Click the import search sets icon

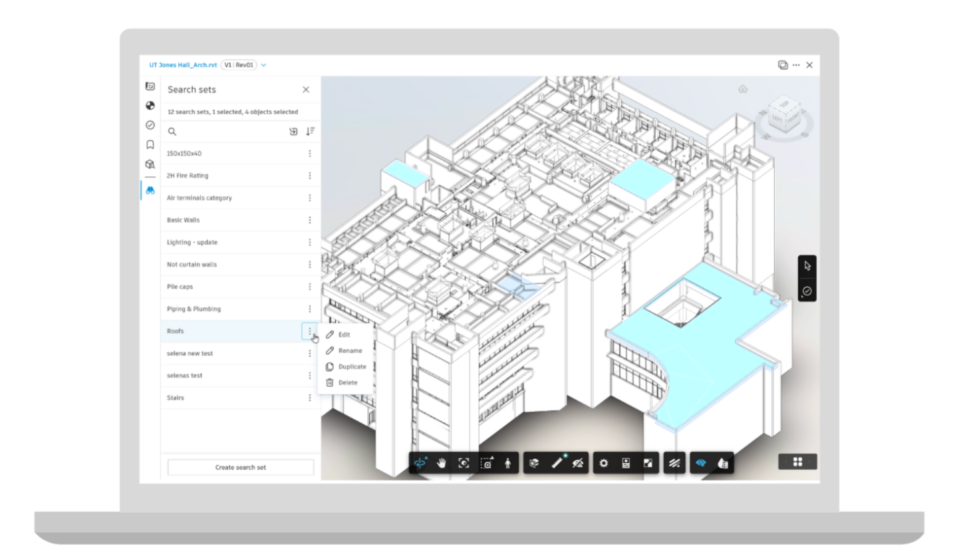tap(293, 132)
